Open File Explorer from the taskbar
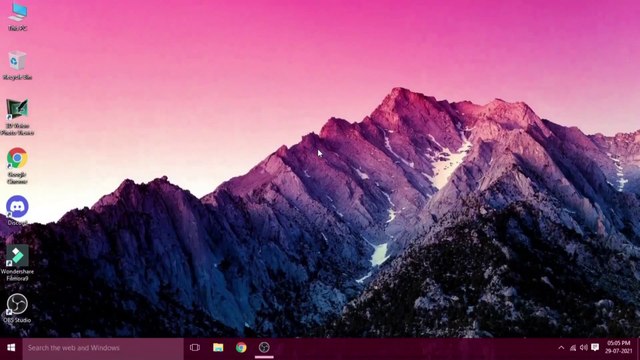The image size is (640, 360). tap(218, 348)
